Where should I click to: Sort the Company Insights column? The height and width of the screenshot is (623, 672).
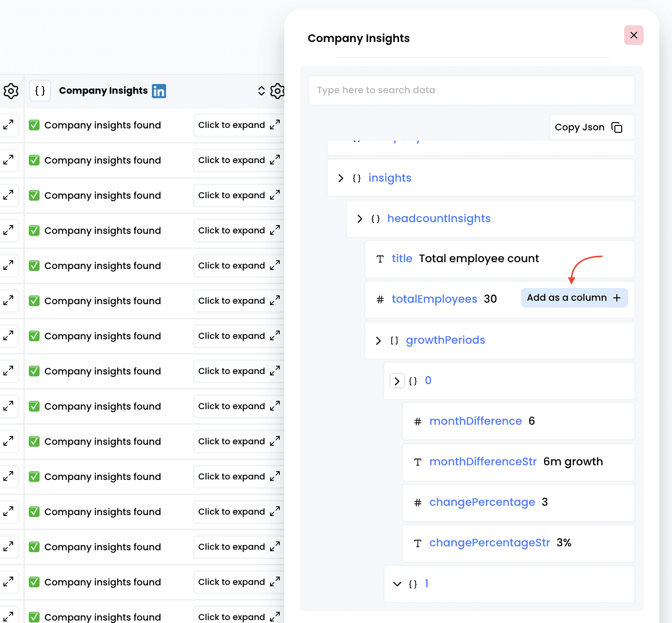261,91
